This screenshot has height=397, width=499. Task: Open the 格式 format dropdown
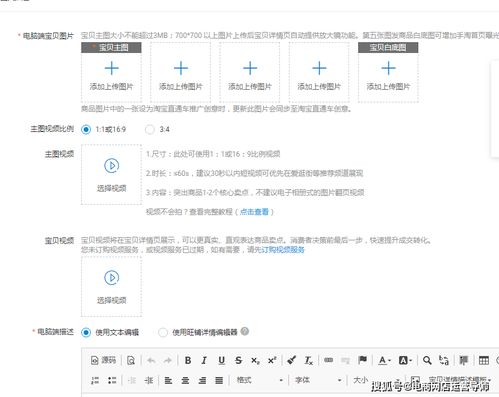pos(259,380)
